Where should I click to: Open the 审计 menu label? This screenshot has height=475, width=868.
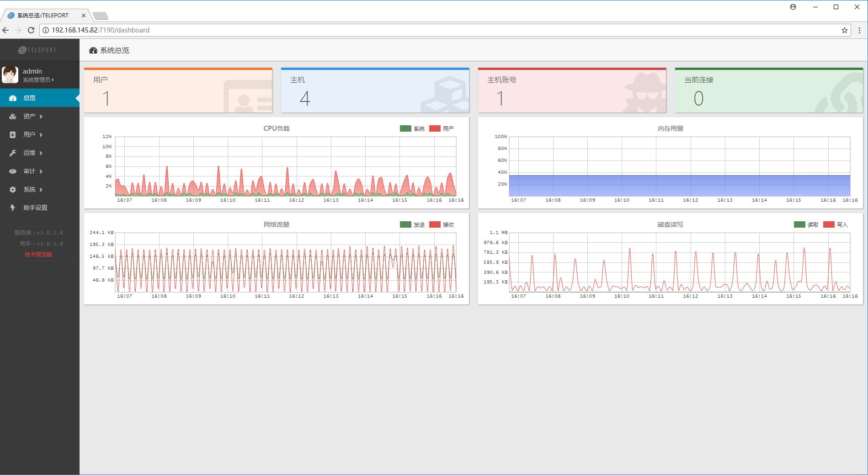[x=29, y=171]
